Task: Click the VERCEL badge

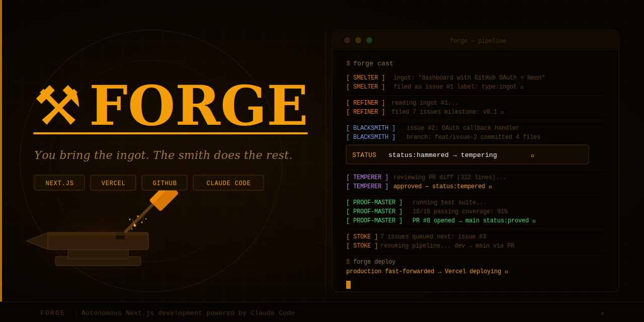Action: coord(113,183)
